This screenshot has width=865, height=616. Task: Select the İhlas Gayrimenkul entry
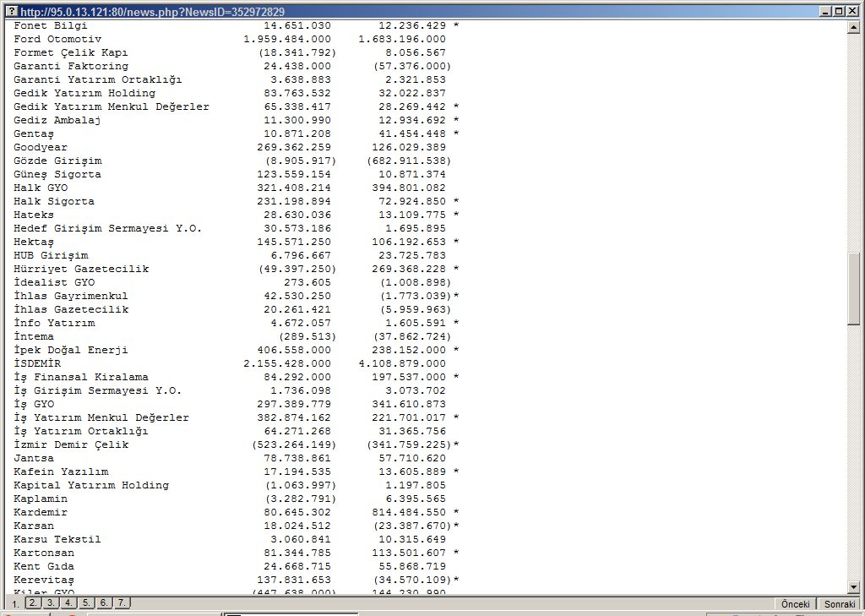coord(71,296)
